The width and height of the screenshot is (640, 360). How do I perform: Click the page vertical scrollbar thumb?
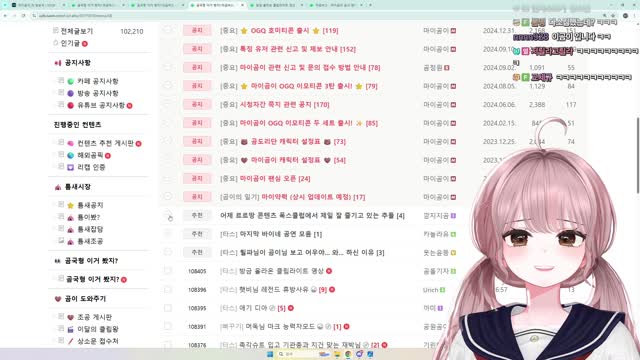click(x=638, y=155)
